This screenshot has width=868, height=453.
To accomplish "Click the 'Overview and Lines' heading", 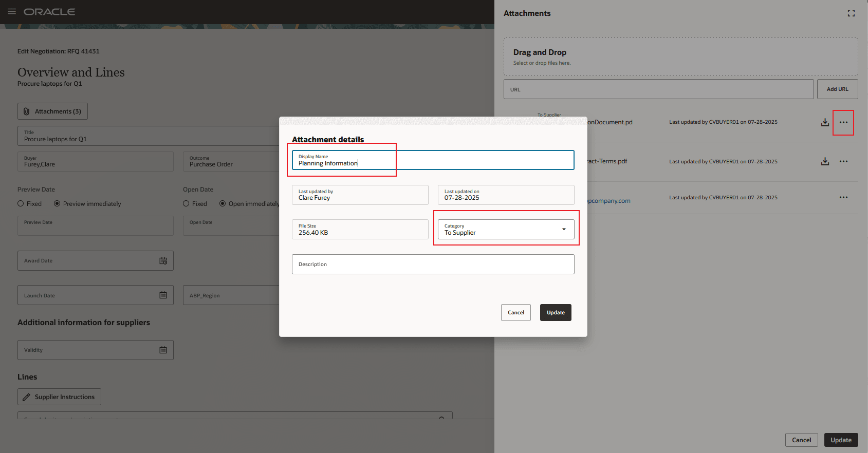I will [x=71, y=72].
